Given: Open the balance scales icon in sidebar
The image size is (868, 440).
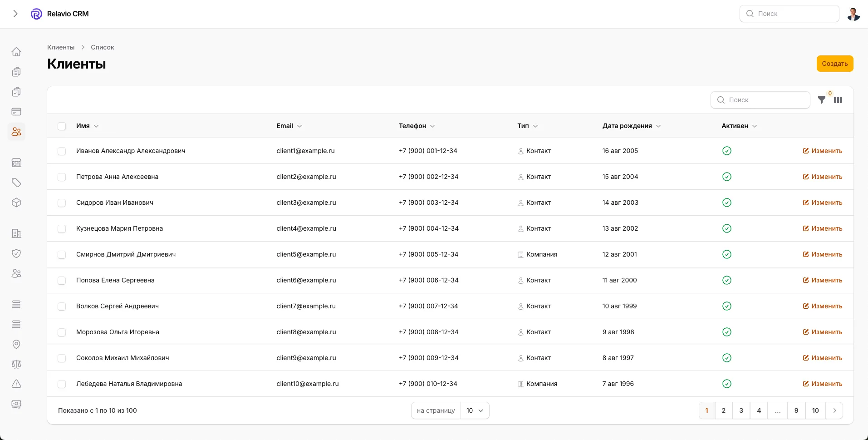Looking at the screenshot, I should point(16,364).
